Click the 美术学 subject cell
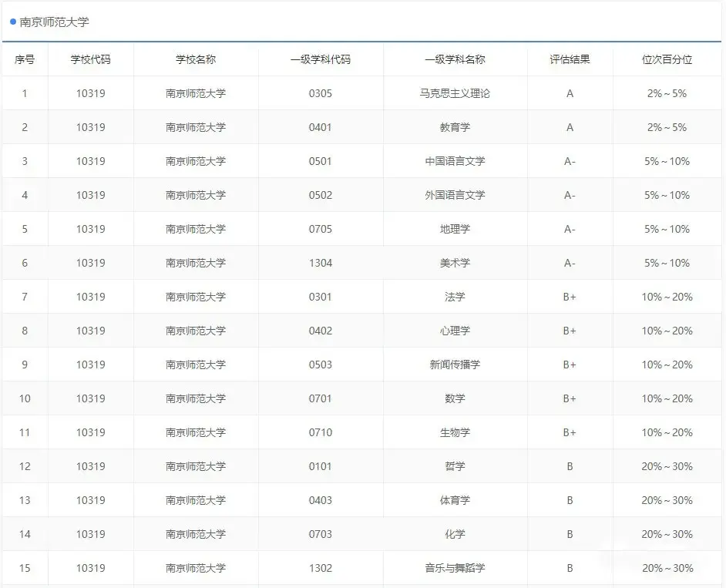 (x=455, y=263)
